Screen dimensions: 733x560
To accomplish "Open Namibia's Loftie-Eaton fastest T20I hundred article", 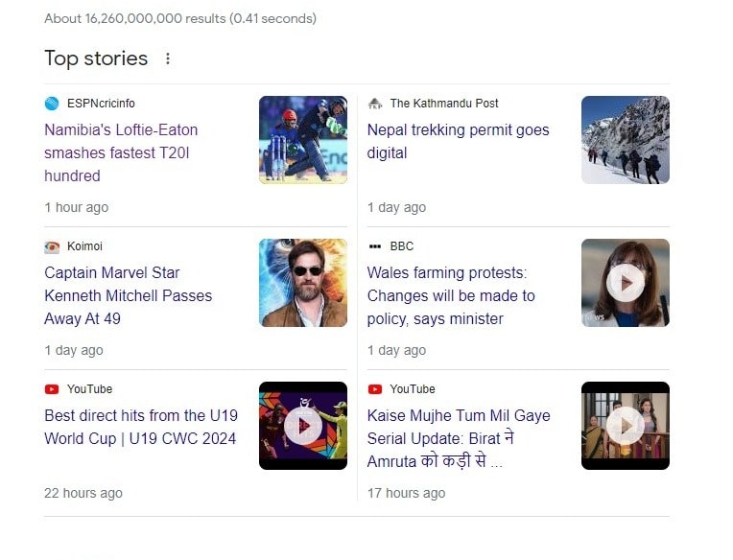I will click(121, 152).
